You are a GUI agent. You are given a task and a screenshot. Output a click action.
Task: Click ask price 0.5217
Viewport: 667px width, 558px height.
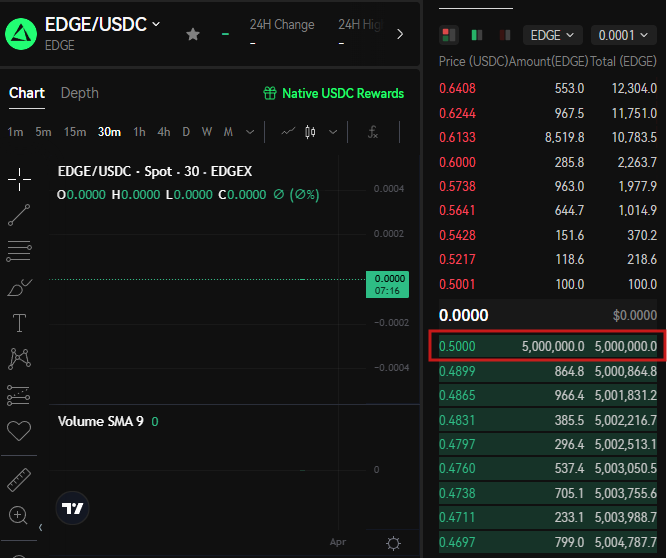457,259
